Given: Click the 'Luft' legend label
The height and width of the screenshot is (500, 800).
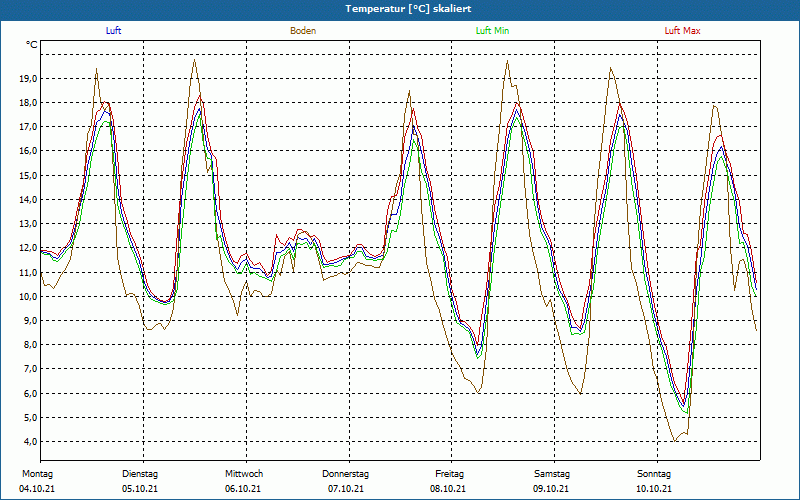Looking at the screenshot, I should [x=113, y=31].
